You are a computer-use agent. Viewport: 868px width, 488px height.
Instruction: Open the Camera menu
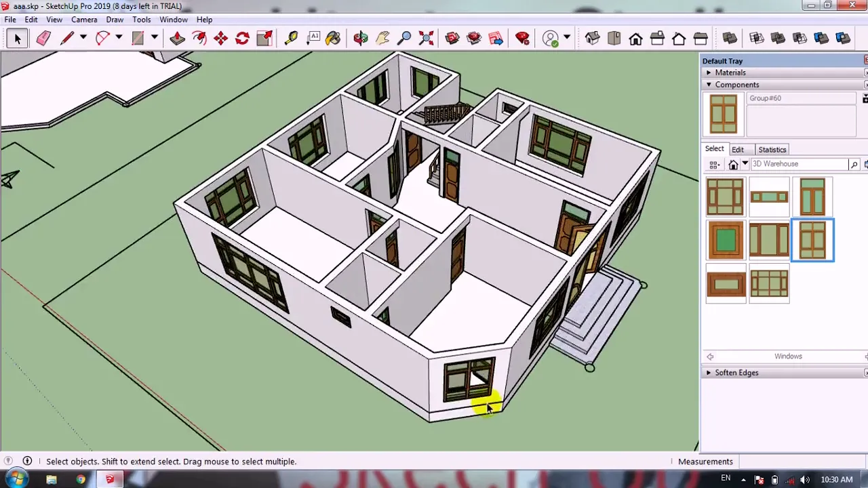pos(84,20)
